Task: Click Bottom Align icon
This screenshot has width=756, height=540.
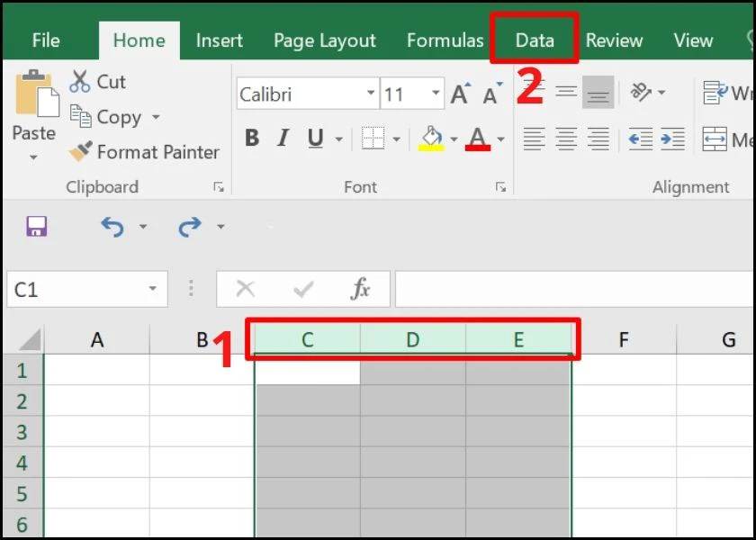Action: [x=598, y=92]
